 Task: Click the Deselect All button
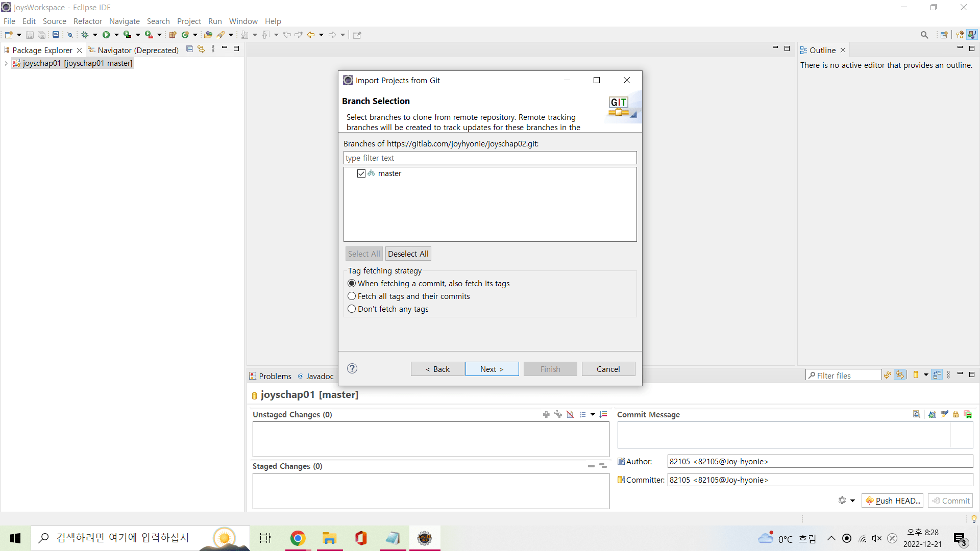tap(408, 254)
